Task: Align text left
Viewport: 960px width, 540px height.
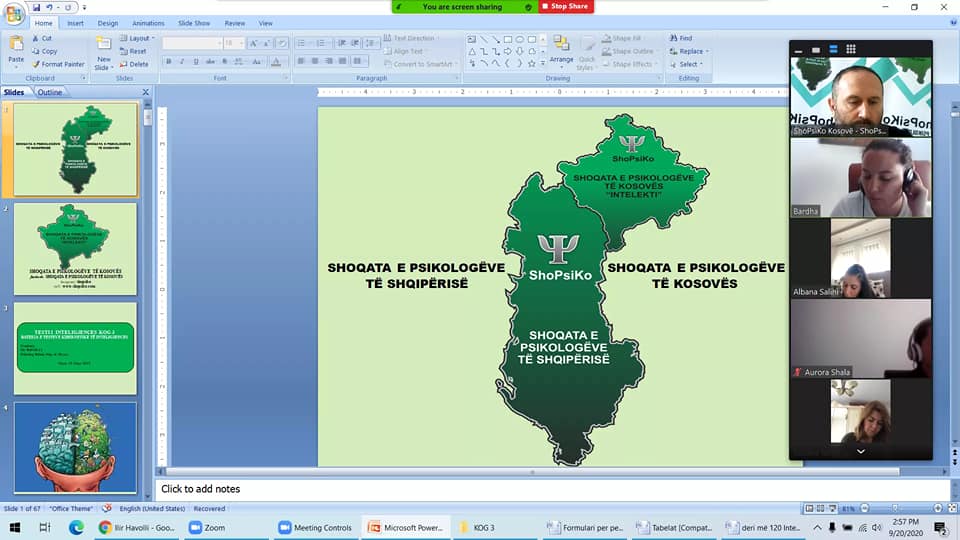Action: click(x=301, y=61)
